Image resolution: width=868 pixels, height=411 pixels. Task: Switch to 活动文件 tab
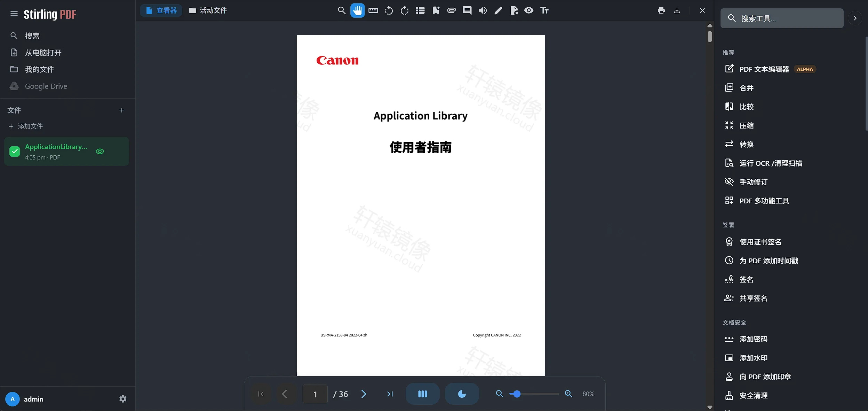pyautogui.click(x=208, y=10)
